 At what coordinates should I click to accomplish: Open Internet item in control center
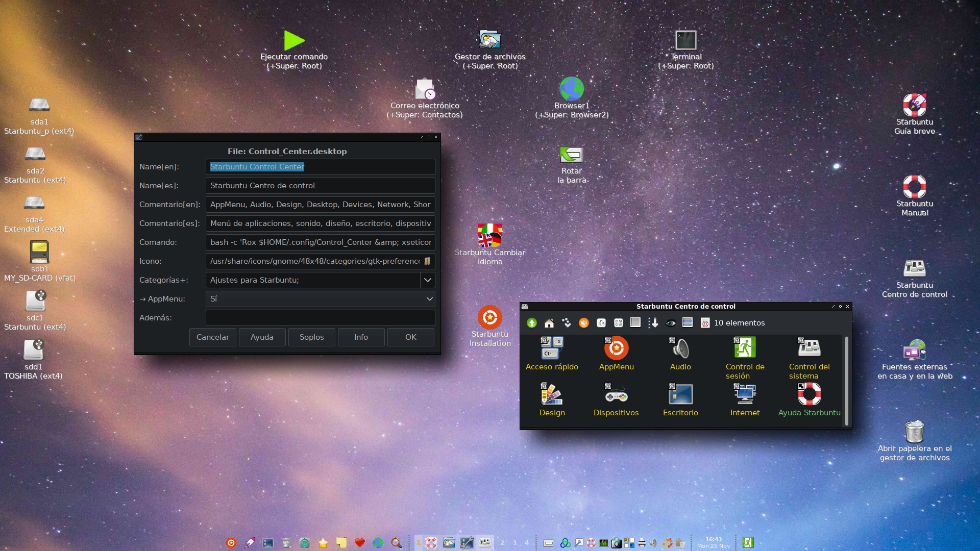(x=745, y=400)
